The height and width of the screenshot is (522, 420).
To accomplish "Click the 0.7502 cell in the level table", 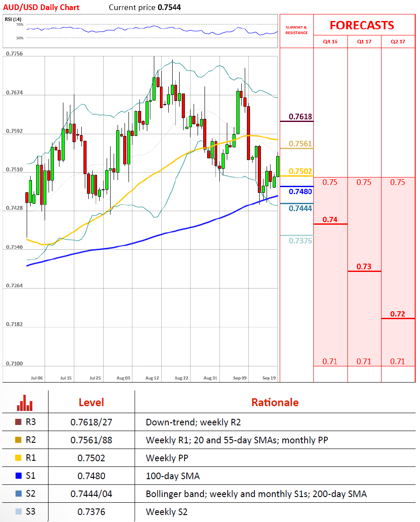I will coord(91,458).
